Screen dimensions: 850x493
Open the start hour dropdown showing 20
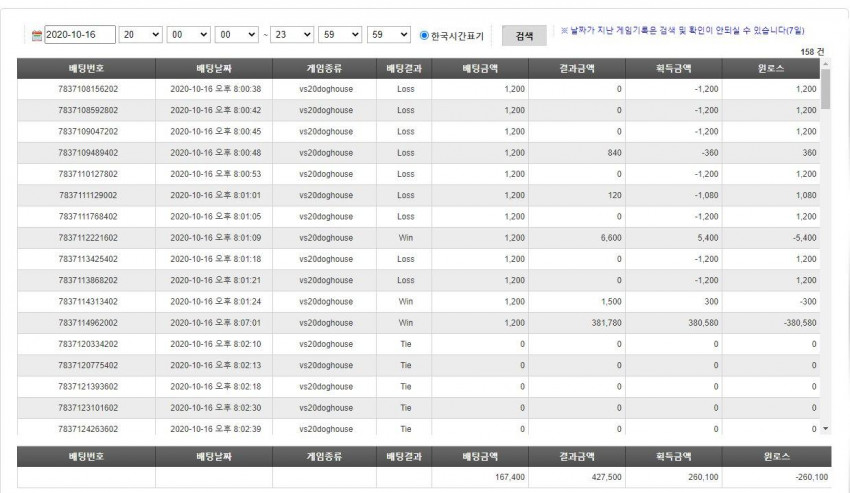pyautogui.click(x=140, y=35)
